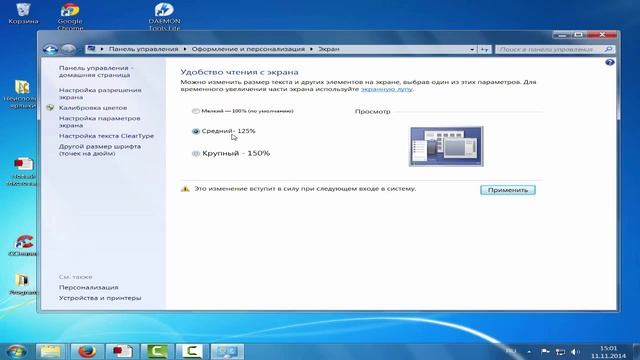
Task: Open Настройка разрешения экрана link
Action: (100, 93)
